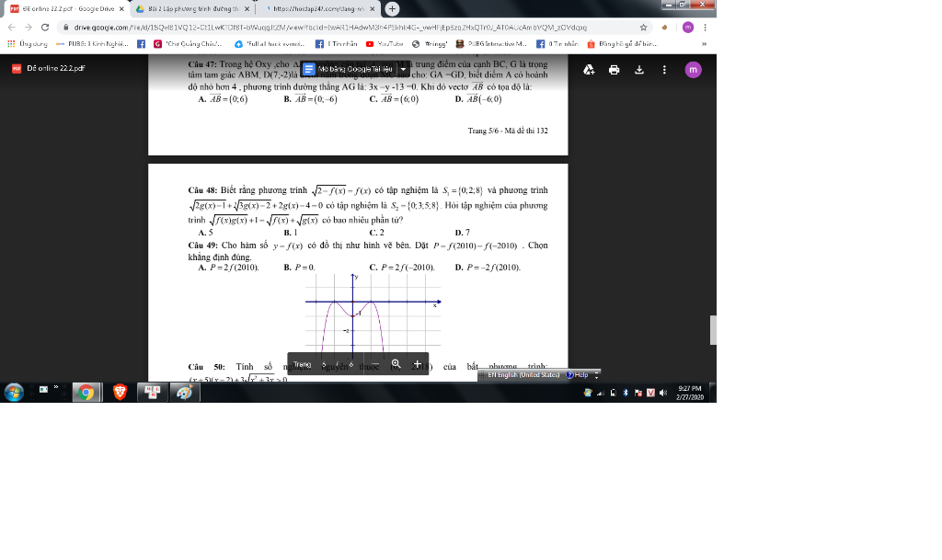Click the PDF file type icon in viewer header
The width and height of the screenshot is (942, 560).
17,68
